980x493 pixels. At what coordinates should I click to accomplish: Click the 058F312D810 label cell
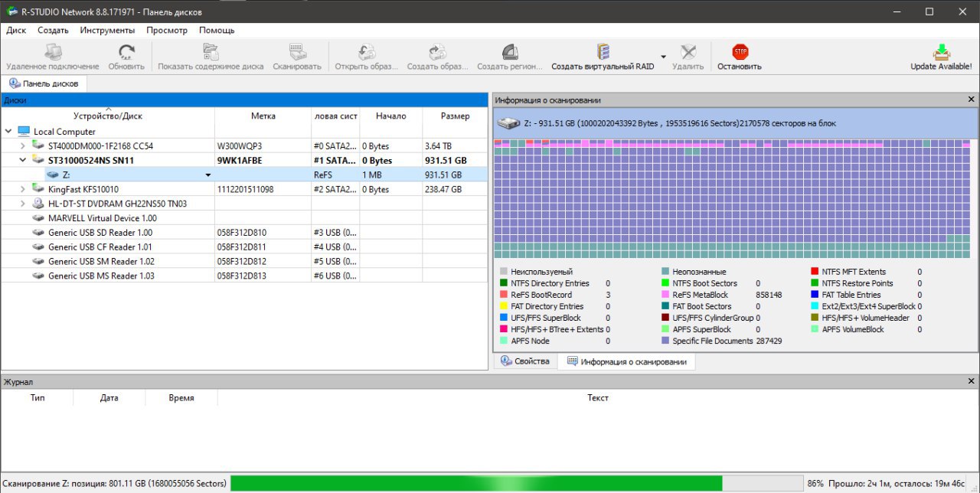(x=263, y=233)
